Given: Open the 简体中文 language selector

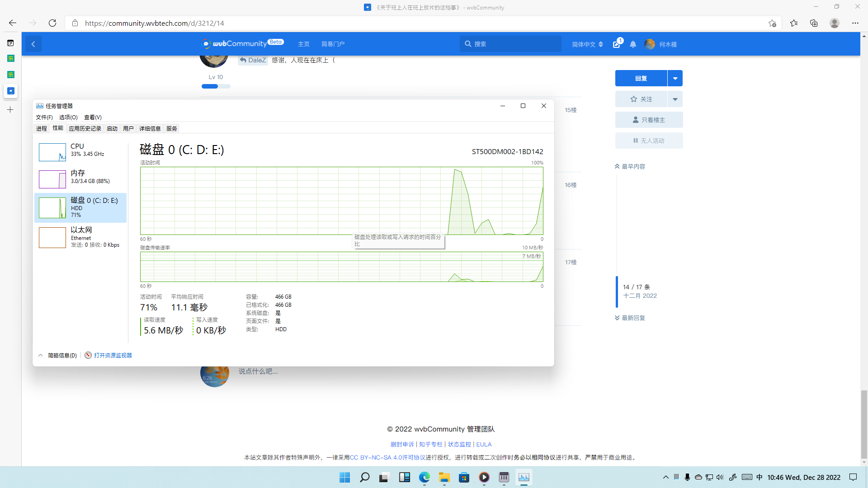Looking at the screenshot, I should click(587, 44).
